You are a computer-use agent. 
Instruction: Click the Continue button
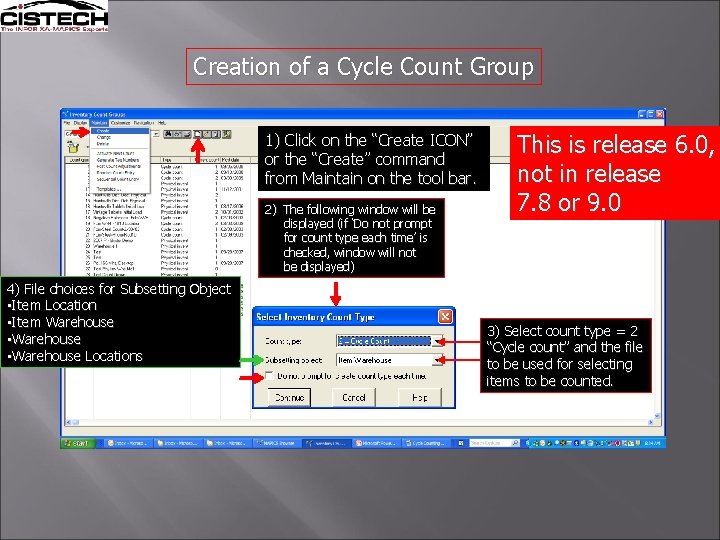tap(289, 397)
